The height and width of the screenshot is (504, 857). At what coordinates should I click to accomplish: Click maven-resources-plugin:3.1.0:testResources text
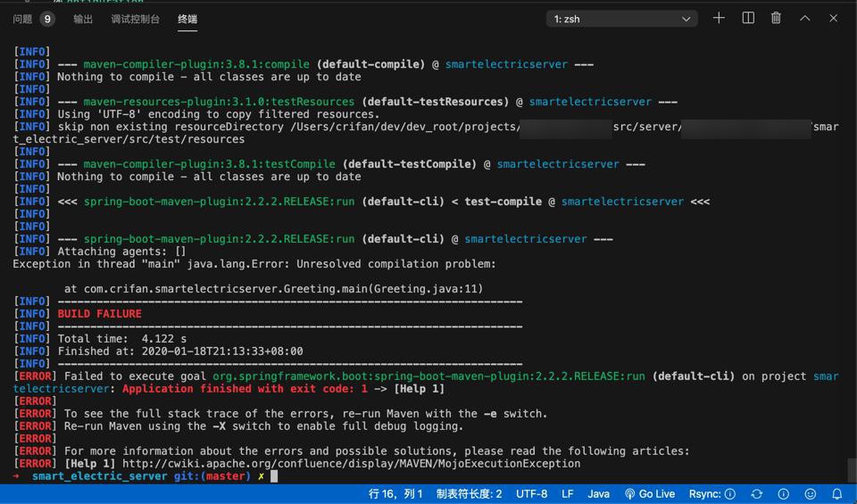pos(219,102)
